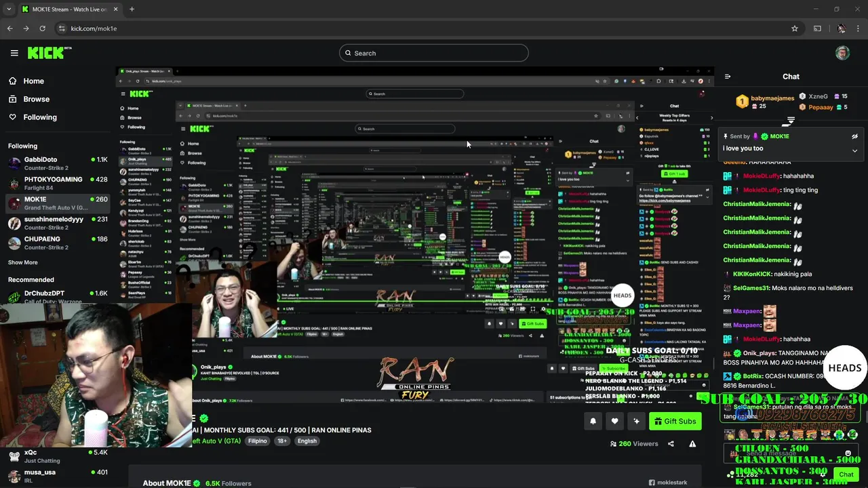Image resolution: width=868 pixels, height=488 pixels.
Task: Open sunshinemelodyyy channel in sidebar
Action: click(x=58, y=223)
